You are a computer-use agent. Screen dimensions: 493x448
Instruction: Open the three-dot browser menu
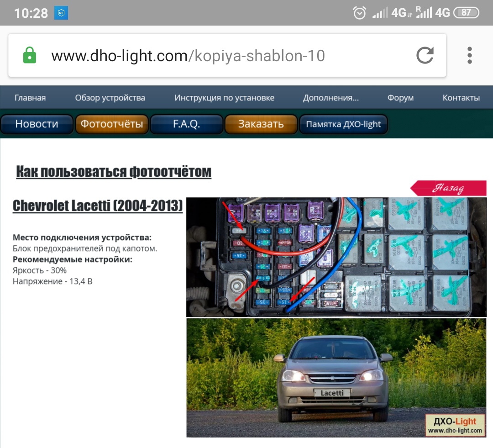click(469, 56)
